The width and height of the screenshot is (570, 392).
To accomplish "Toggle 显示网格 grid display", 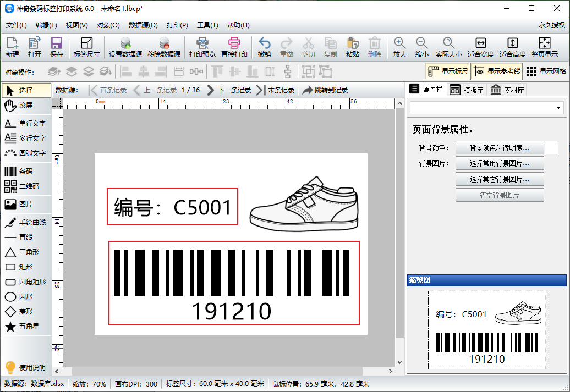I will point(546,71).
